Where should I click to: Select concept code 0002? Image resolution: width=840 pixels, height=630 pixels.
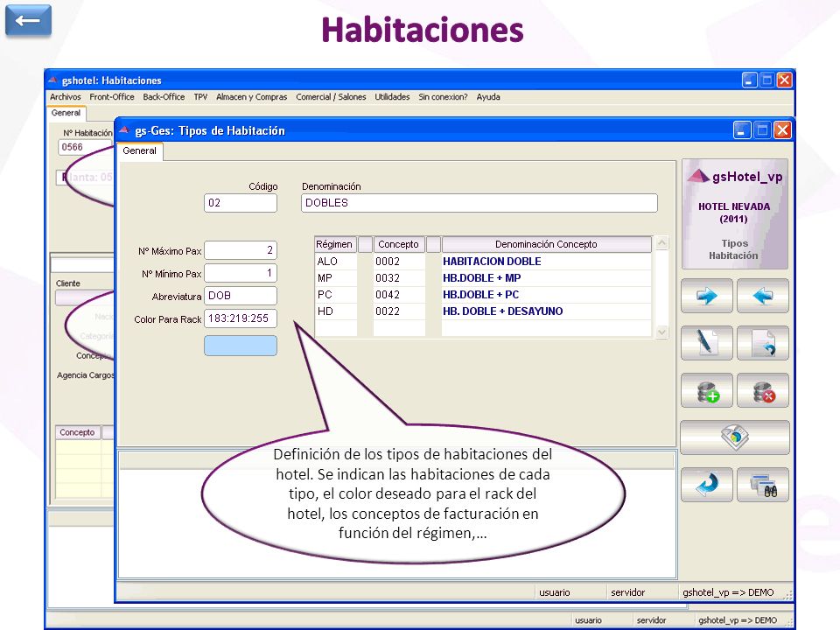click(x=399, y=262)
